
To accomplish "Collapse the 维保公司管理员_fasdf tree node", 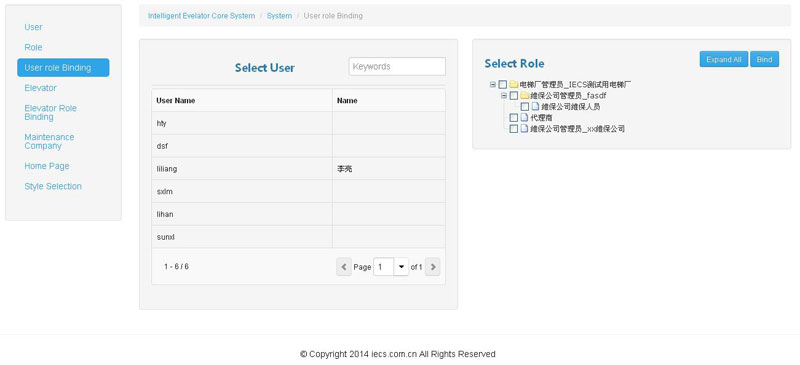I will (504, 96).
